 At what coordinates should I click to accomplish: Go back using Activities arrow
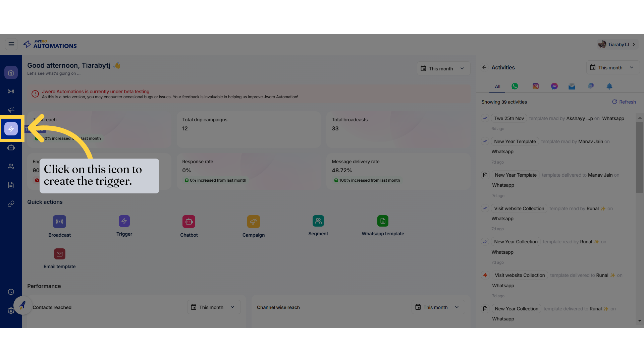pos(484,67)
